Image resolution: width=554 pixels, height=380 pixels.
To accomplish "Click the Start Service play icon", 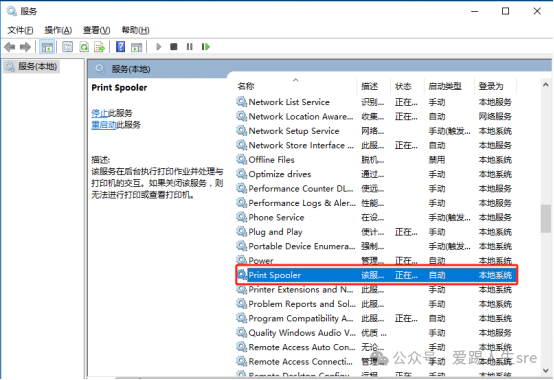I will pyautogui.click(x=159, y=47).
